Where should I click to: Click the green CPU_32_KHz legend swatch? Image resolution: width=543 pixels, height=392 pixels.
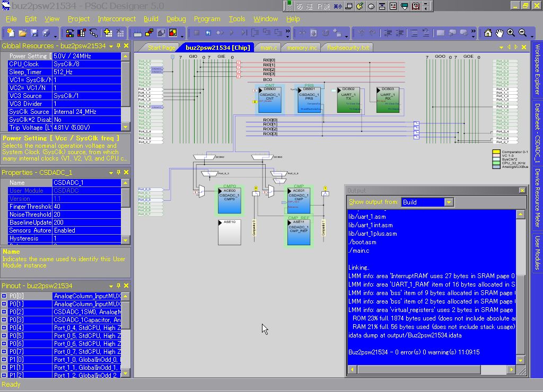[496, 163]
